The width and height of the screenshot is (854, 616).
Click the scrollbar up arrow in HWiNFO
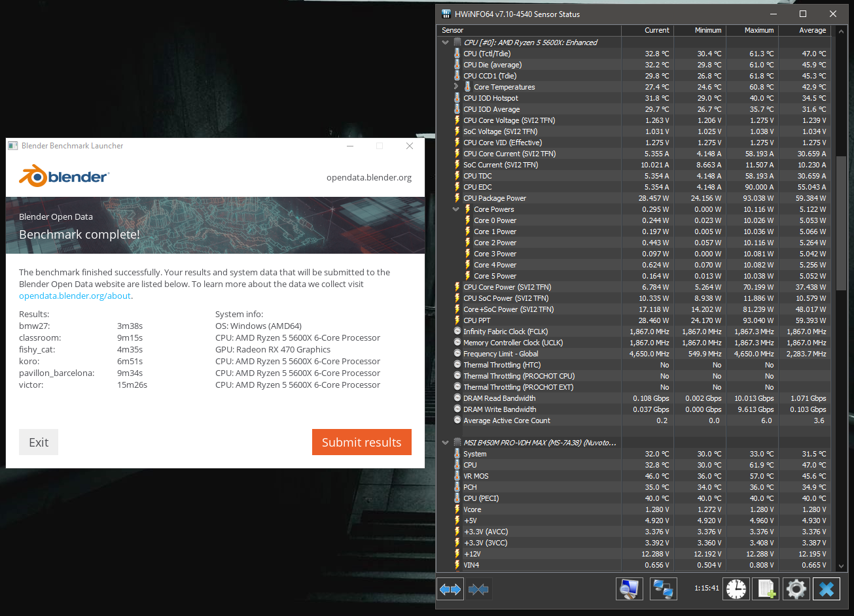[x=841, y=31]
